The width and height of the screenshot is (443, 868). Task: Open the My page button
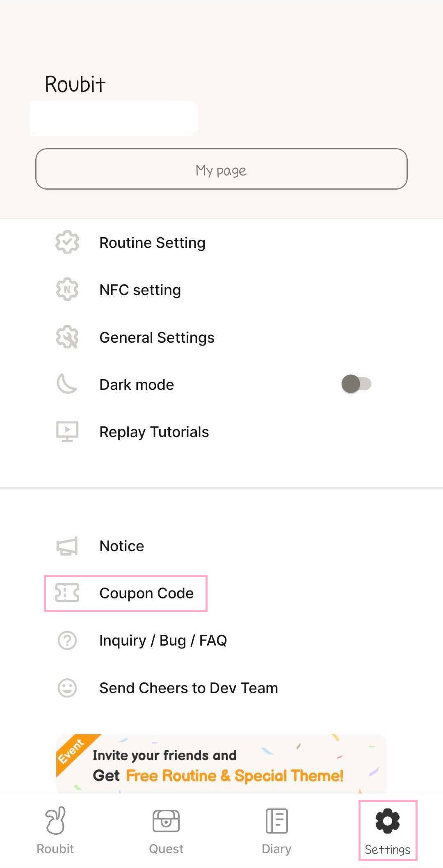221,169
